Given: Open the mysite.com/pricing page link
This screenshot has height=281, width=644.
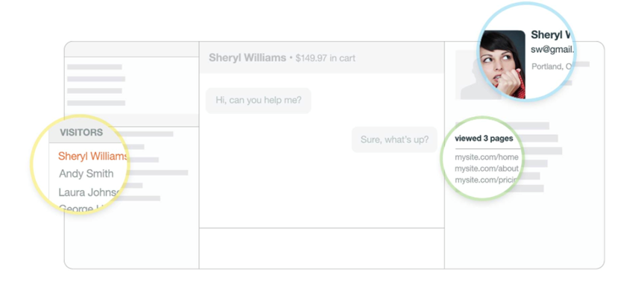Looking at the screenshot, I should coord(486,180).
